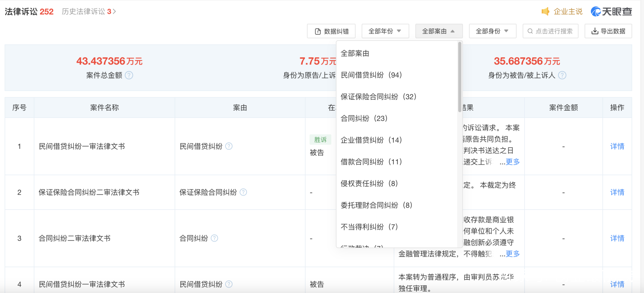The image size is (644, 293).
Task: Click the dropdown list scrollbar thumb
Action: [x=460, y=77]
